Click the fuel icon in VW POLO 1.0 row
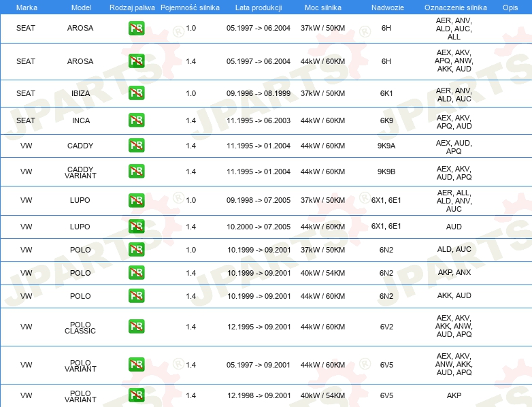 [x=136, y=250]
